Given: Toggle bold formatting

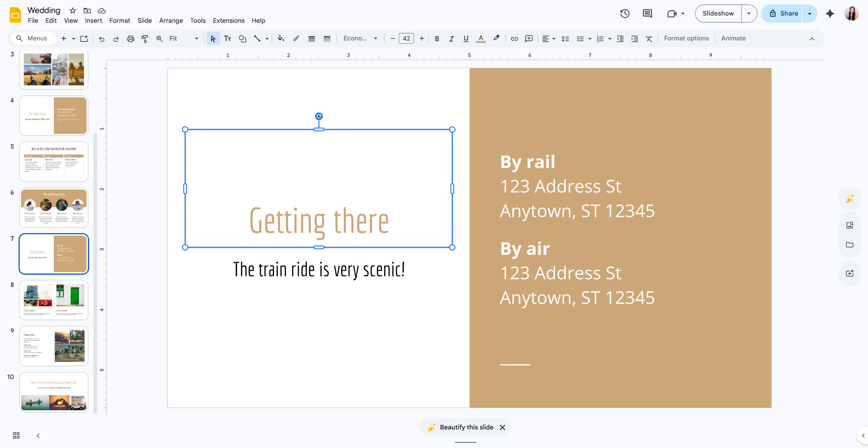Looking at the screenshot, I should click(437, 39).
